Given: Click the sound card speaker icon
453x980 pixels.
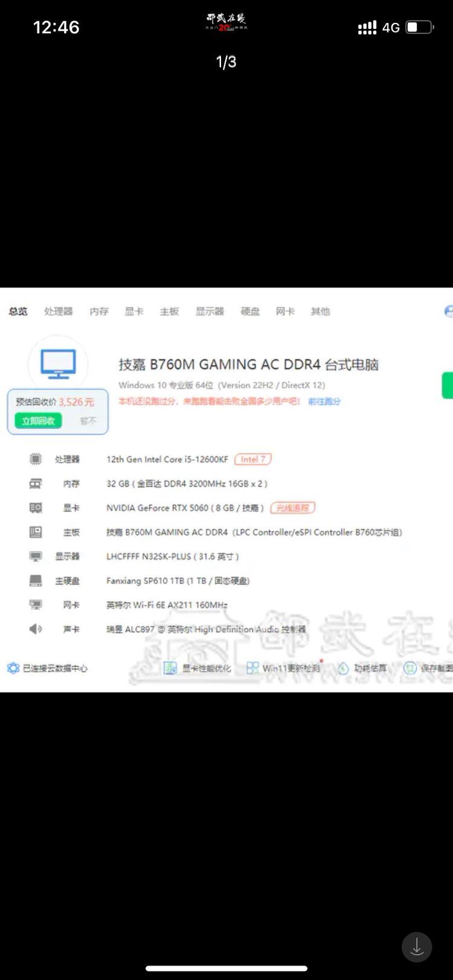Looking at the screenshot, I should click(x=36, y=629).
